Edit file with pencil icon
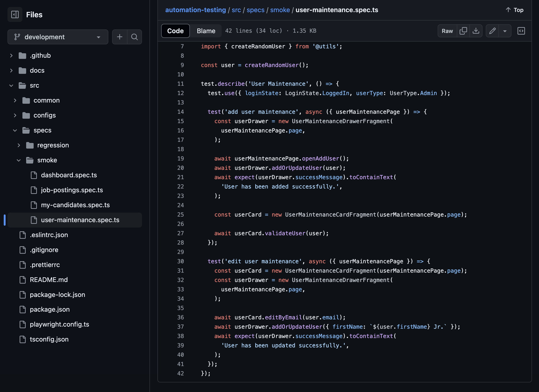 click(x=493, y=31)
